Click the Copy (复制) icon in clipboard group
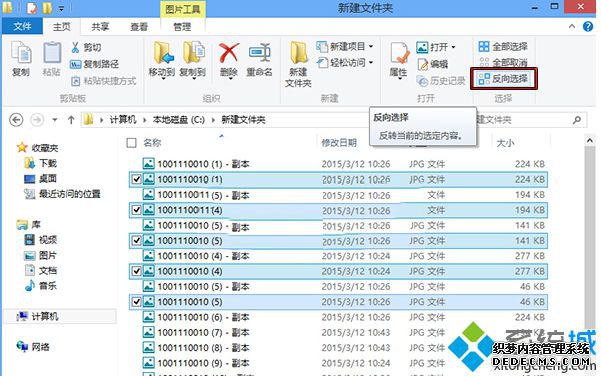The height and width of the screenshot is (376, 601). 21,53
